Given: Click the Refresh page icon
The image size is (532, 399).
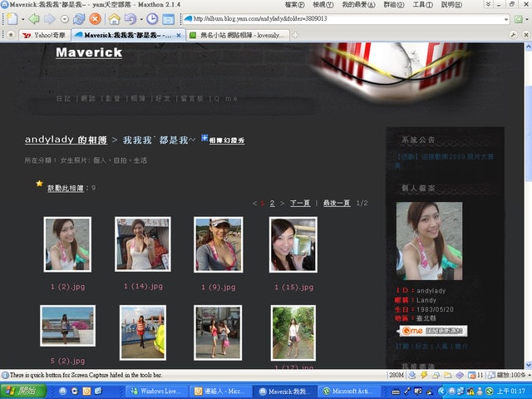Looking at the screenshot, I should click(79, 19).
